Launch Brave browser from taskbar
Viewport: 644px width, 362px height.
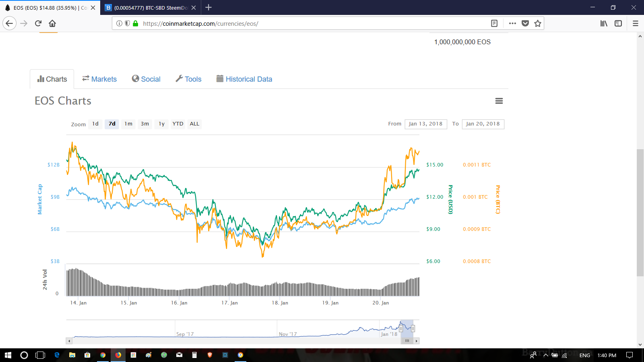coord(210,355)
